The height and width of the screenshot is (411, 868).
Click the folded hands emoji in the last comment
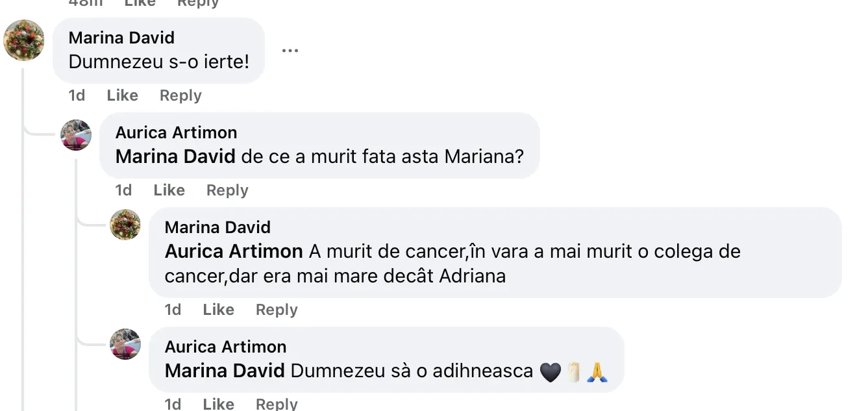[597, 371]
